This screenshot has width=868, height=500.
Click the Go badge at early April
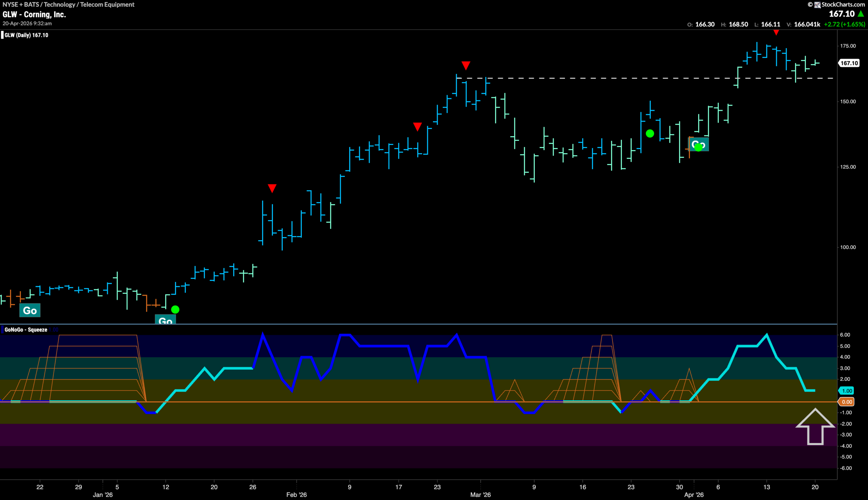coord(698,144)
